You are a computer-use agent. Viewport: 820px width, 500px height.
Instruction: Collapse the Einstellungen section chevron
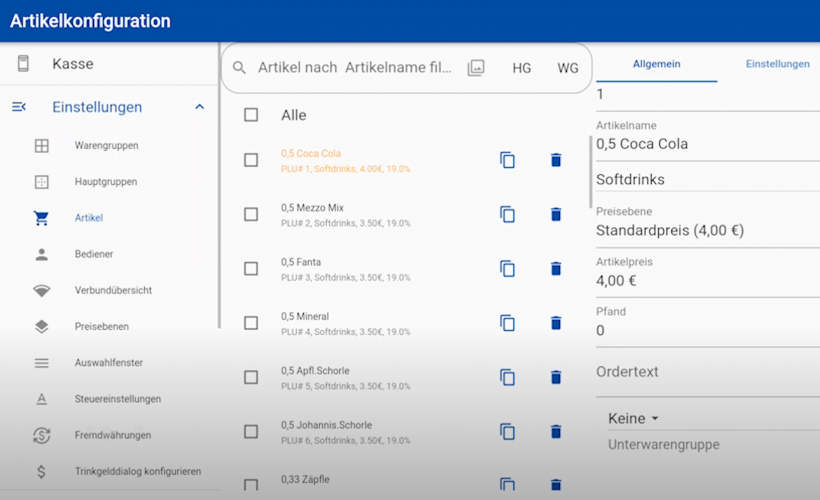[x=199, y=107]
